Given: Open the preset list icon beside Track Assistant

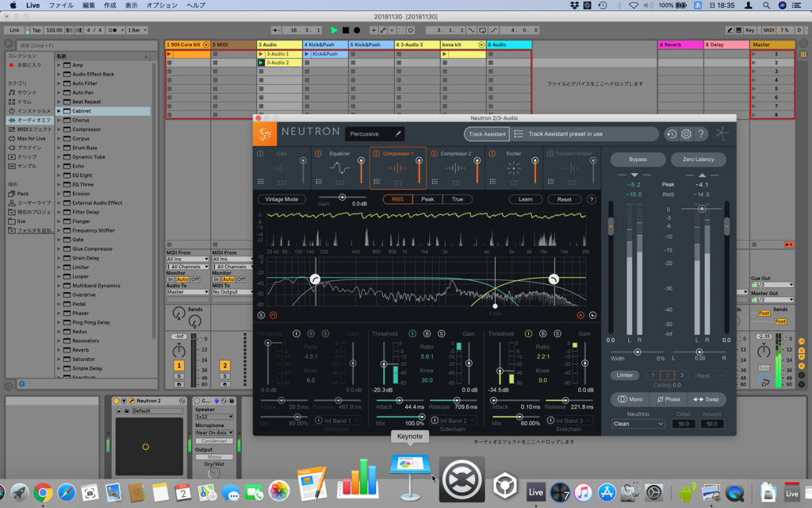Looking at the screenshot, I should point(519,133).
